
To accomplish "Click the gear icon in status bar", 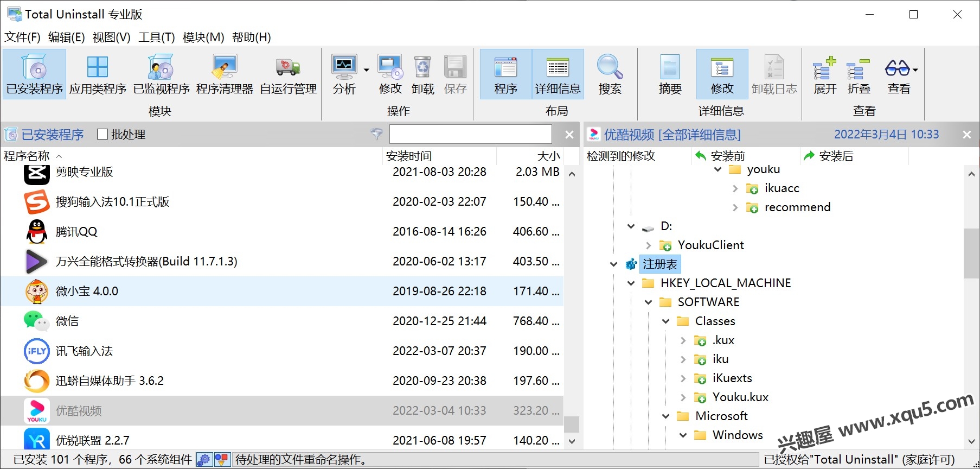I will (x=204, y=460).
